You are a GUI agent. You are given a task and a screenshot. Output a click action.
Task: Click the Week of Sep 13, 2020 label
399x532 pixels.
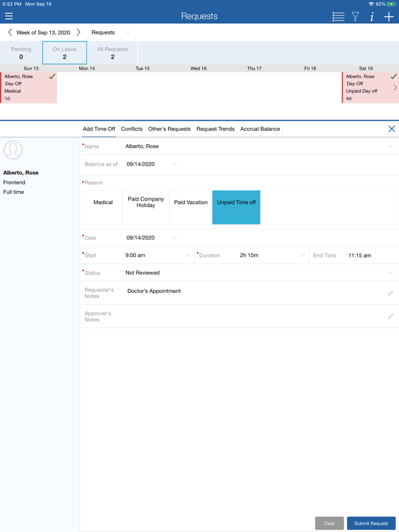coord(43,32)
